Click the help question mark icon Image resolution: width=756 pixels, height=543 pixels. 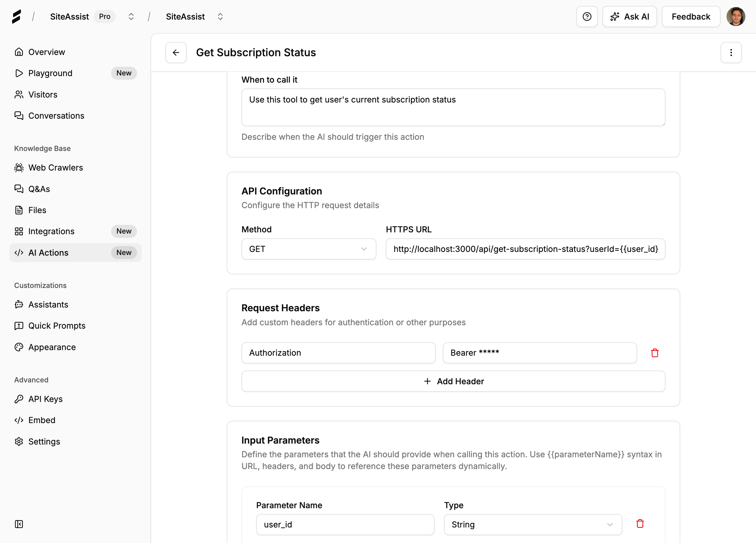[x=587, y=17]
